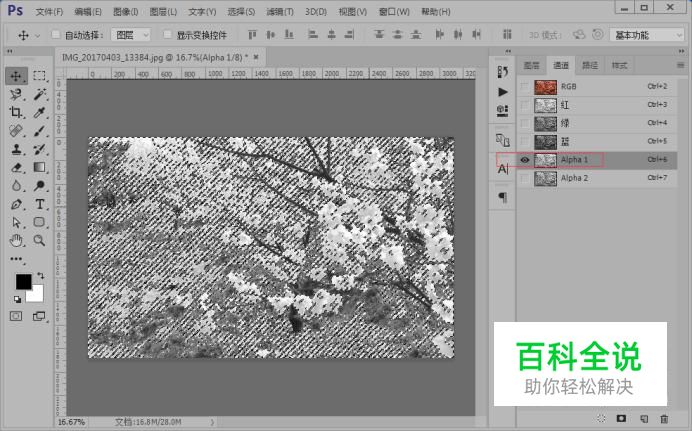Collapse the toolbox with double arrows
The image size is (692, 431).
click(x=10, y=52)
